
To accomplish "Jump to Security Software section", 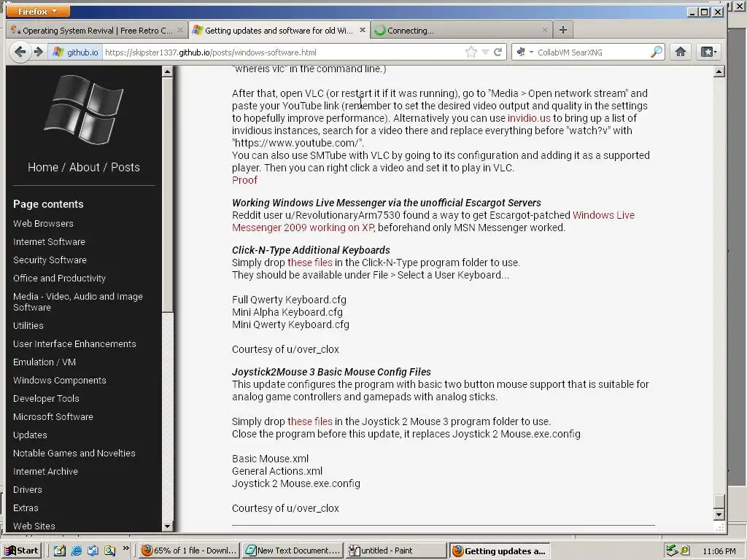I will coord(50,260).
